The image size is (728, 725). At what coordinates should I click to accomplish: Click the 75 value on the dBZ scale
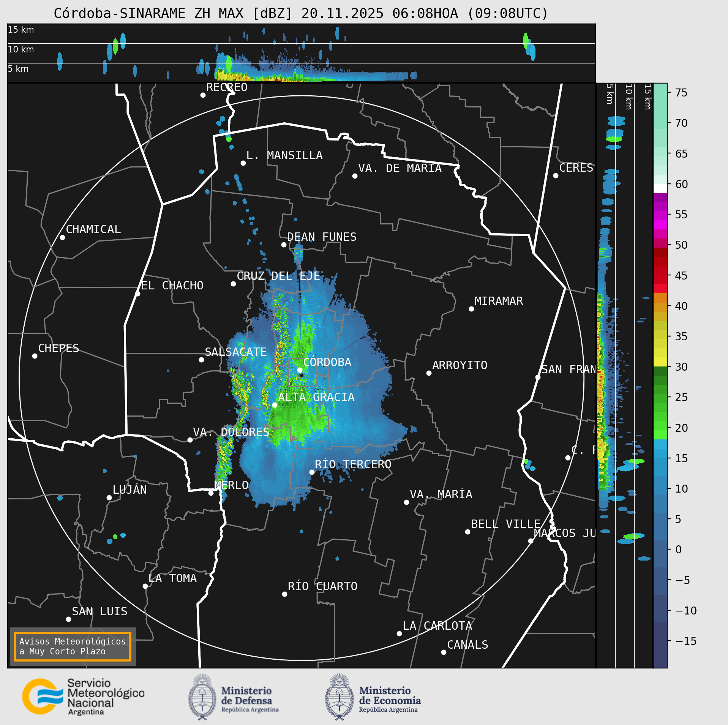coord(681,93)
